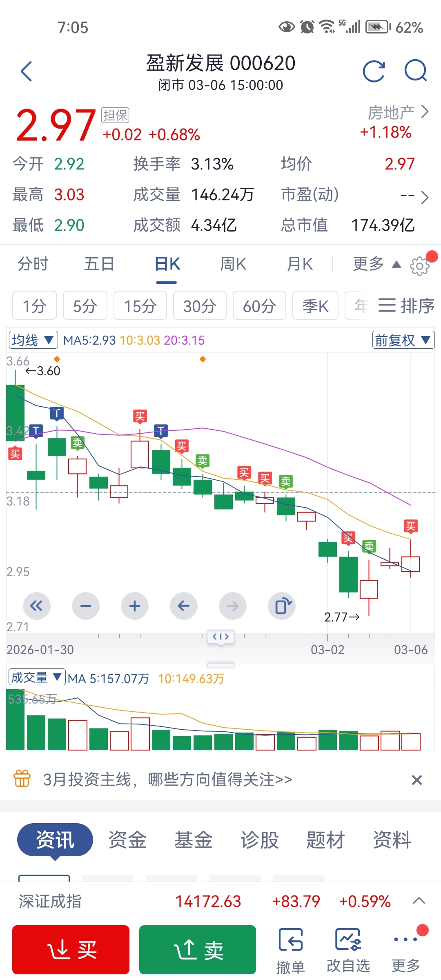Refresh the stock quote data
The height and width of the screenshot is (980, 441).
click(374, 71)
